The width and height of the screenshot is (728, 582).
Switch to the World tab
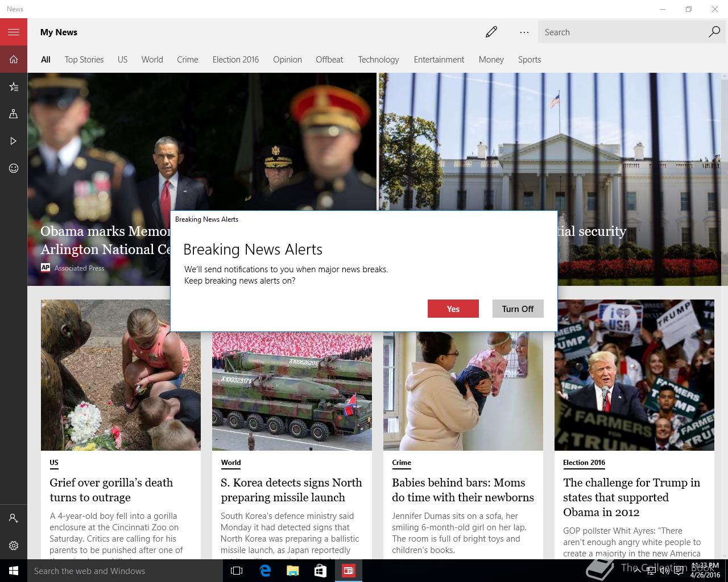tap(152, 60)
